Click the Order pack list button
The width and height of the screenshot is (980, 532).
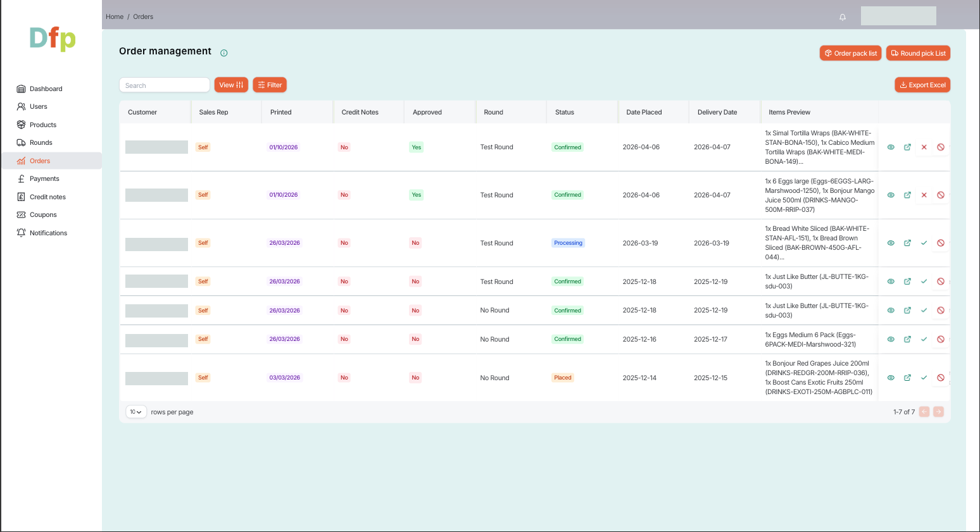851,53
